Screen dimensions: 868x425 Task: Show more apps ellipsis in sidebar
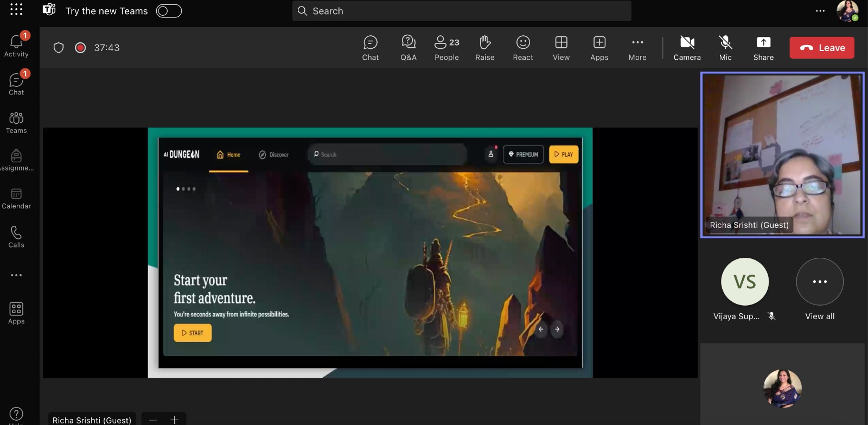click(16, 275)
